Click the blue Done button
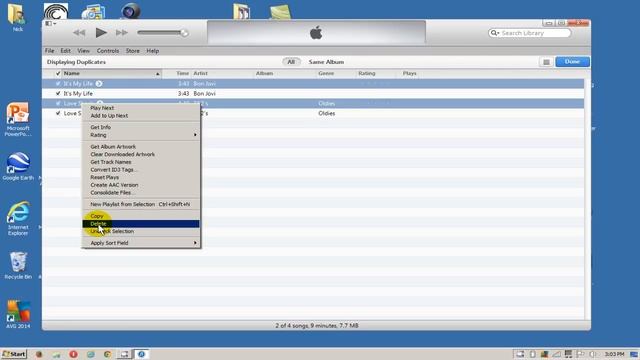 pyautogui.click(x=572, y=62)
